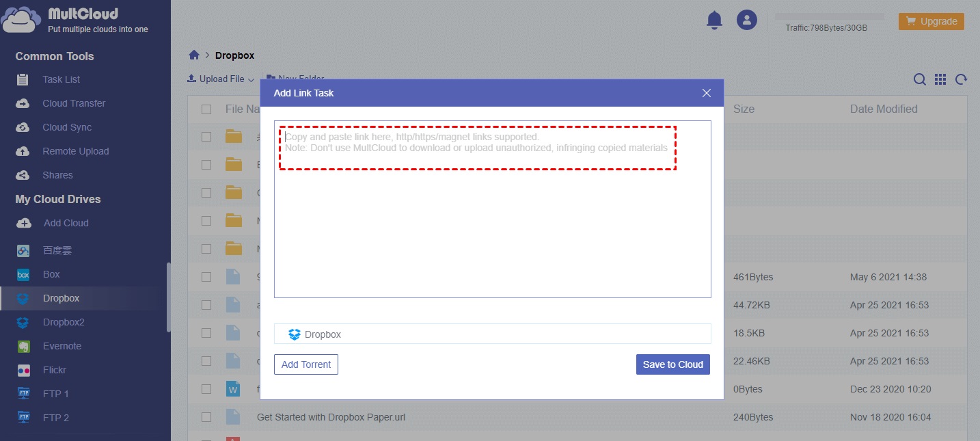Open the Upload File dropdown
Viewport: 980px width, 441px height.
point(220,79)
